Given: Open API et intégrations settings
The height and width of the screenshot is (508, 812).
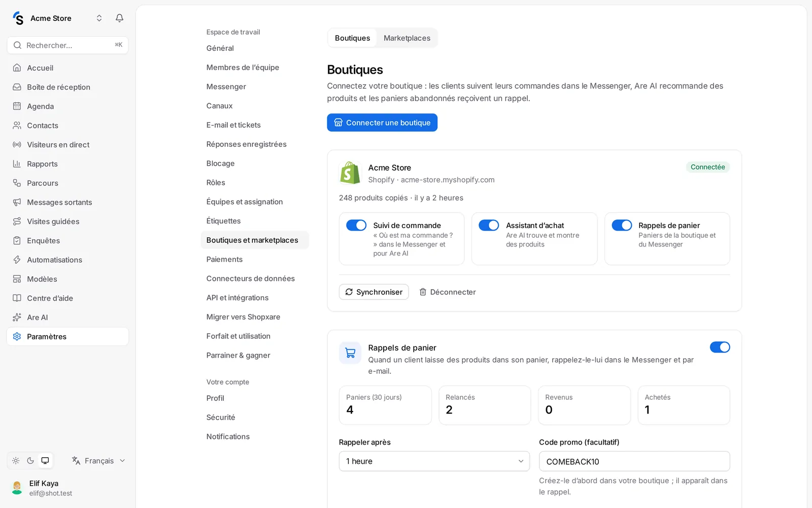Looking at the screenshot, I should 238,298.
